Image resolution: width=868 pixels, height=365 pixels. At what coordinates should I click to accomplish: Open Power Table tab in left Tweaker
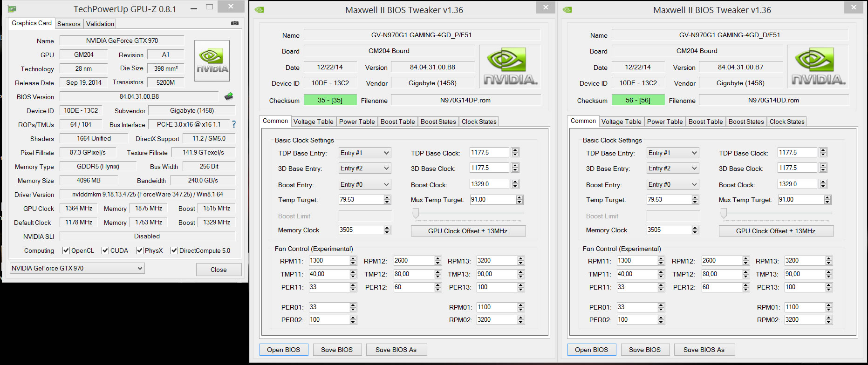(x=357, y=122)
